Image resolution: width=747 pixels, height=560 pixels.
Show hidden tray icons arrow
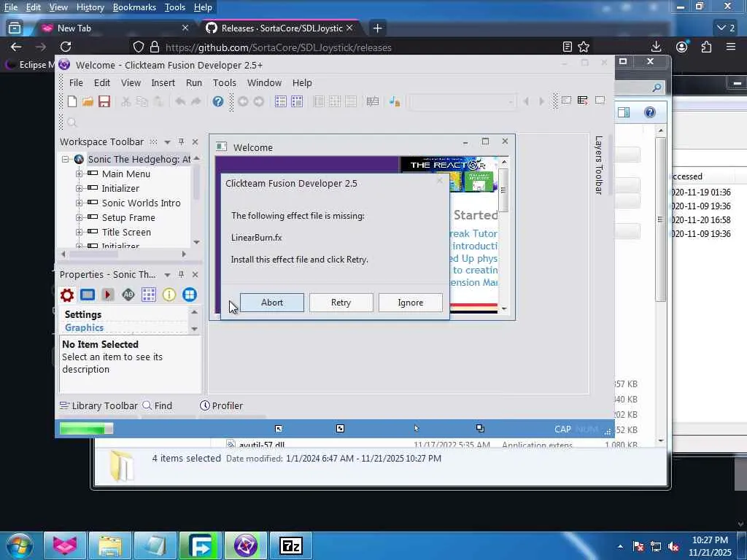(620, 547)
